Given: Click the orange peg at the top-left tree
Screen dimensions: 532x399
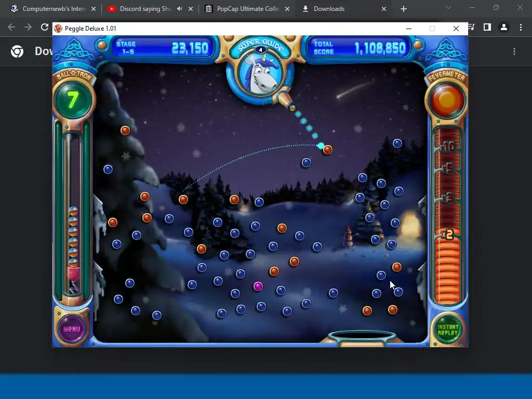Looking at the screenshot, I should click(125, 130).
